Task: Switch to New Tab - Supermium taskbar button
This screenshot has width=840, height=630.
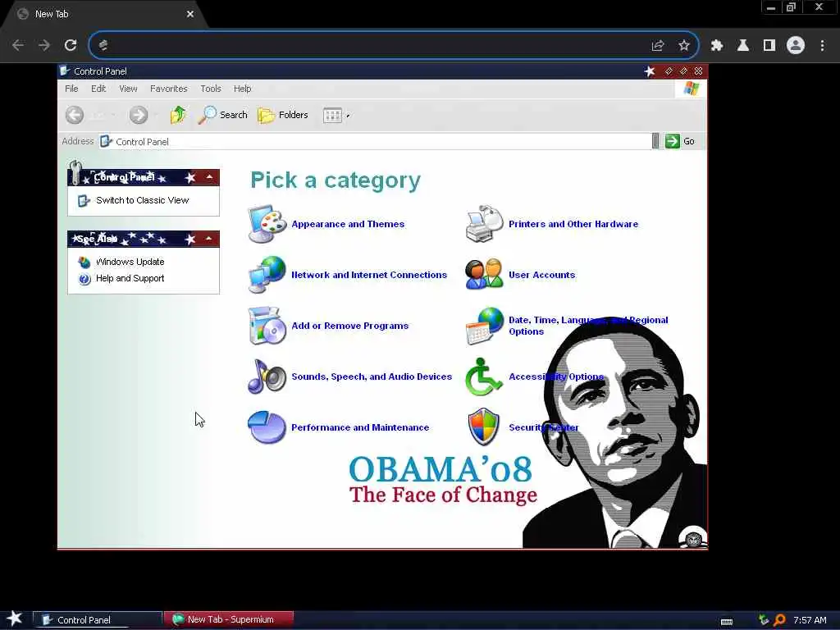Action: click(229, 620)
